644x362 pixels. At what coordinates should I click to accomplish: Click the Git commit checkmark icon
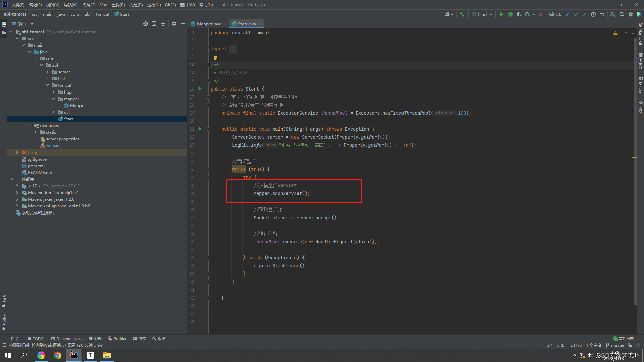pyautogui.click(x=576, y=14)
